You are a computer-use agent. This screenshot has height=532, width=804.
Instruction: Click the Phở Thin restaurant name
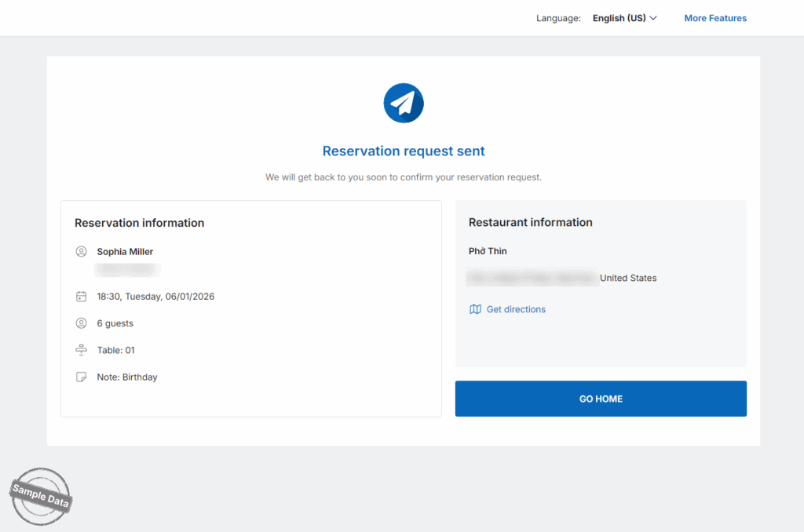[488, 251]
